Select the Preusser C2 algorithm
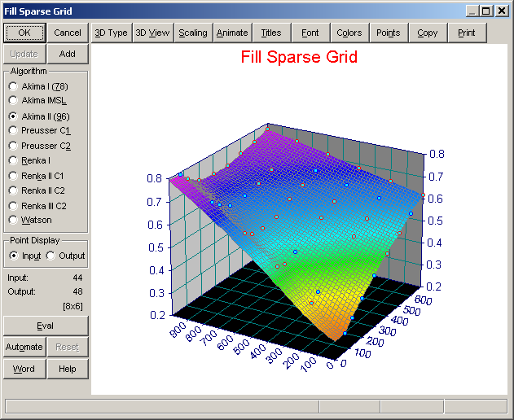Viewport: 514px width, 420px height. tap(40, 146)
